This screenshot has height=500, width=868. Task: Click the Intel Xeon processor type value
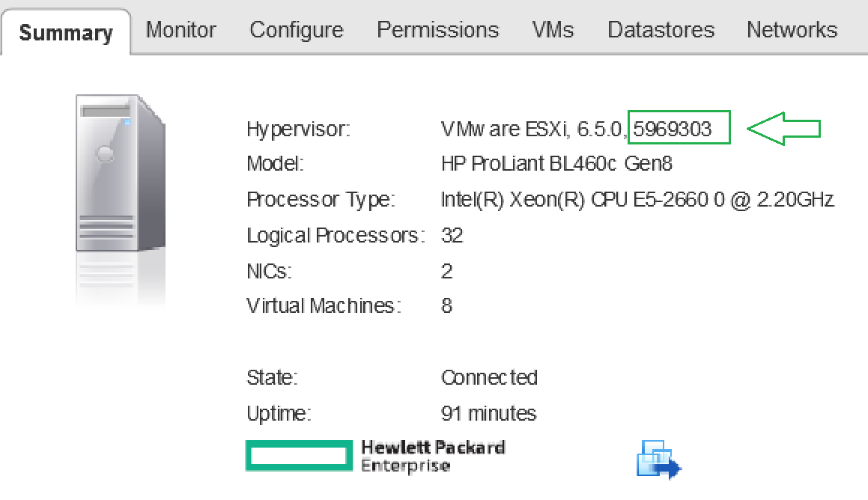pos(637,200)
